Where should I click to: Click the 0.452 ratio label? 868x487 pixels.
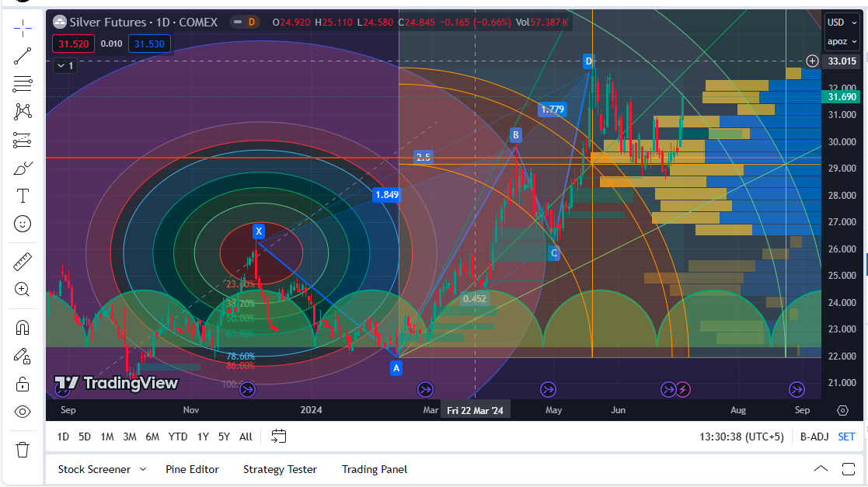[475, 299]
